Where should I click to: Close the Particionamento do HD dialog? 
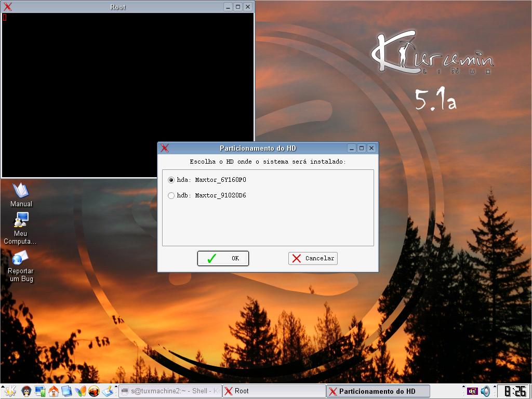tap(371, 148)
